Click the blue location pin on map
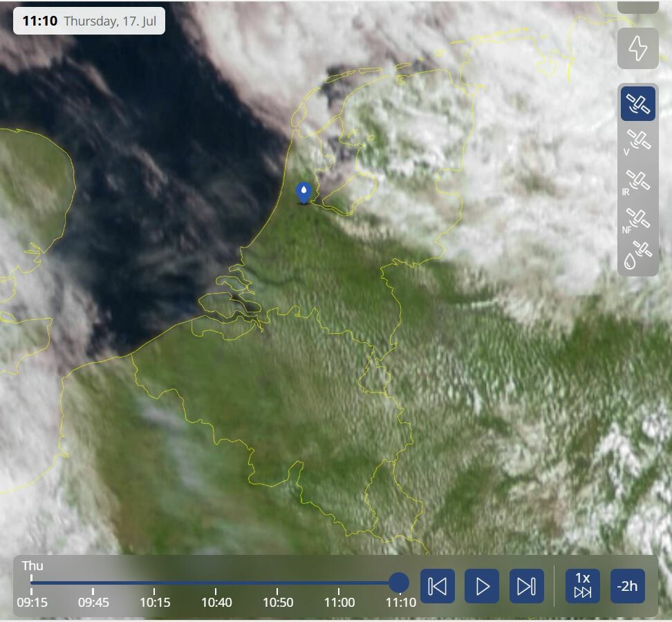Viewport: 672px width, 622px height. click(304, 192)
